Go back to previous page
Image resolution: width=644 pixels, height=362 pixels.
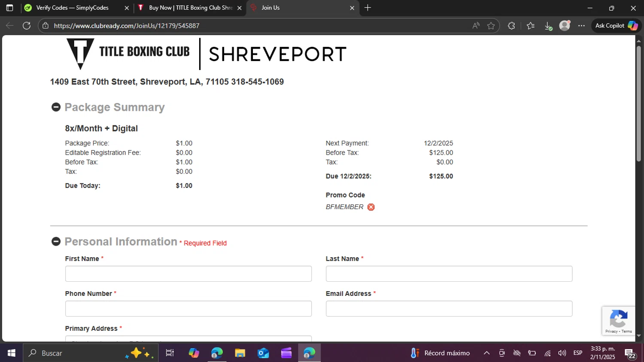(9, 26)
